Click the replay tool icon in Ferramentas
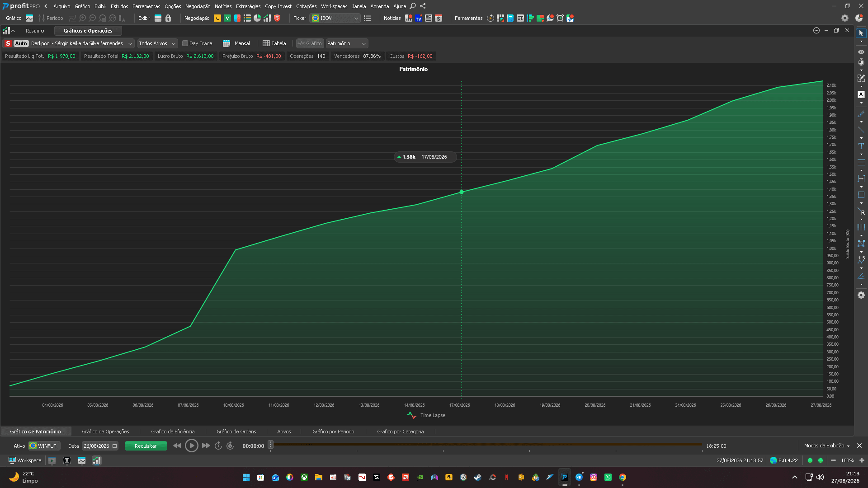The height and width of the screenshot is (488, 868). click(491, 18)
